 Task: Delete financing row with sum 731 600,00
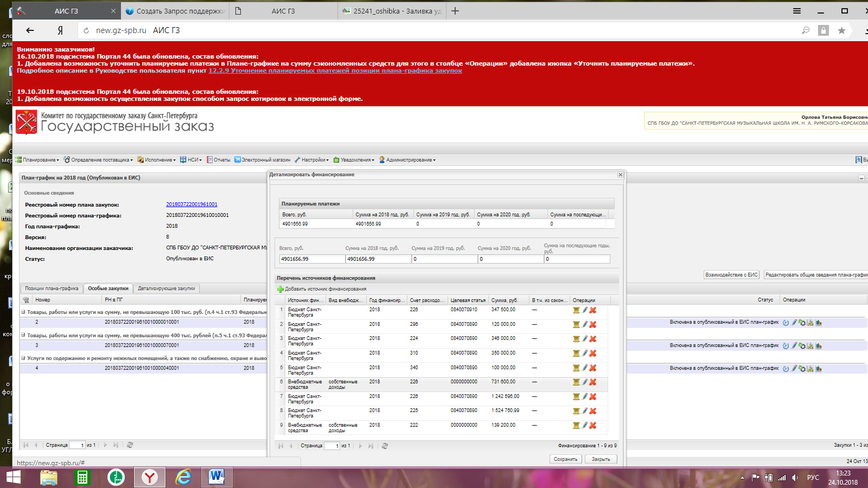coord(593,382)
